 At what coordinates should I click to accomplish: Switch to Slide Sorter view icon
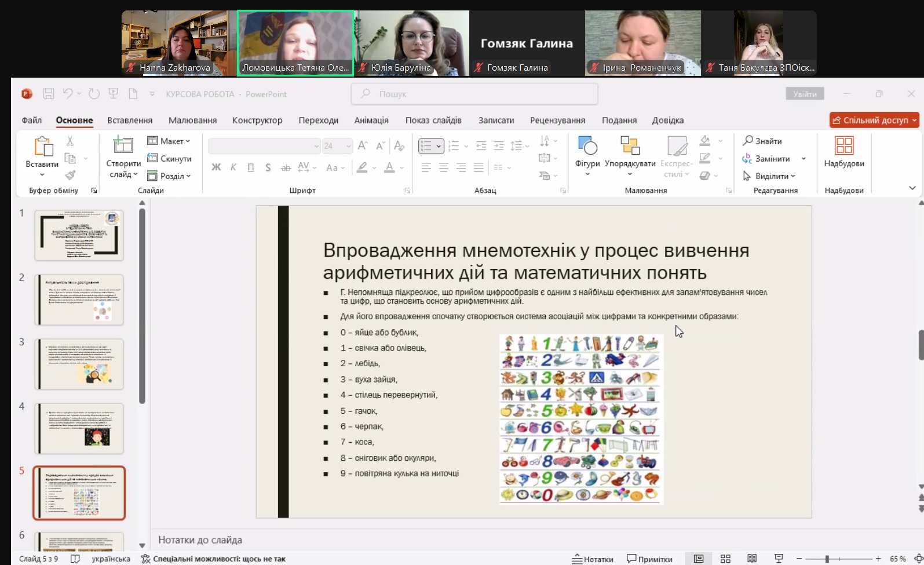click(x=725, y=559)
